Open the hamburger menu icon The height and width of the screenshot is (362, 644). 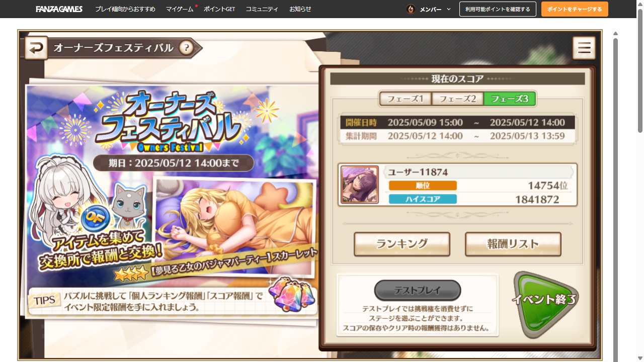[584, 48]
